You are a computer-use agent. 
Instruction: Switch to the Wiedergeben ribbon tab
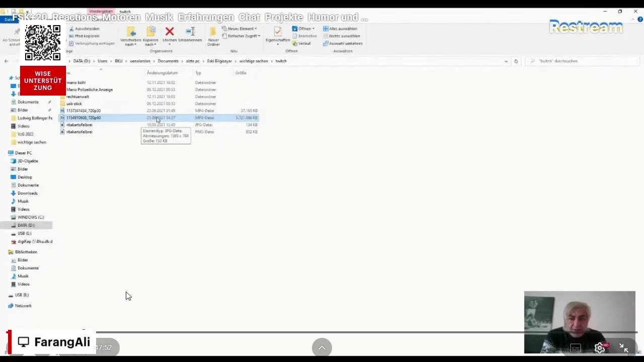pyautogui.click(x=101, y=12)
